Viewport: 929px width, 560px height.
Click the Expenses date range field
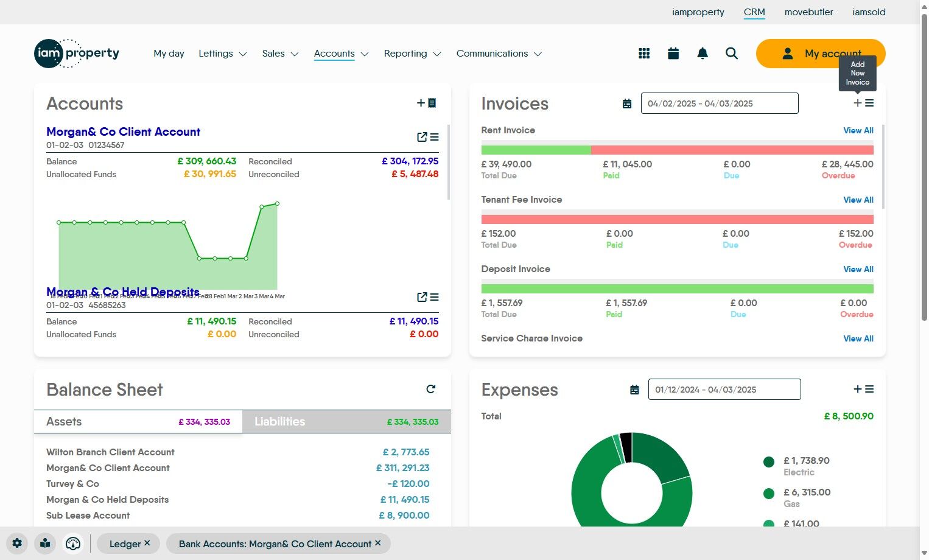coord(724,390)
